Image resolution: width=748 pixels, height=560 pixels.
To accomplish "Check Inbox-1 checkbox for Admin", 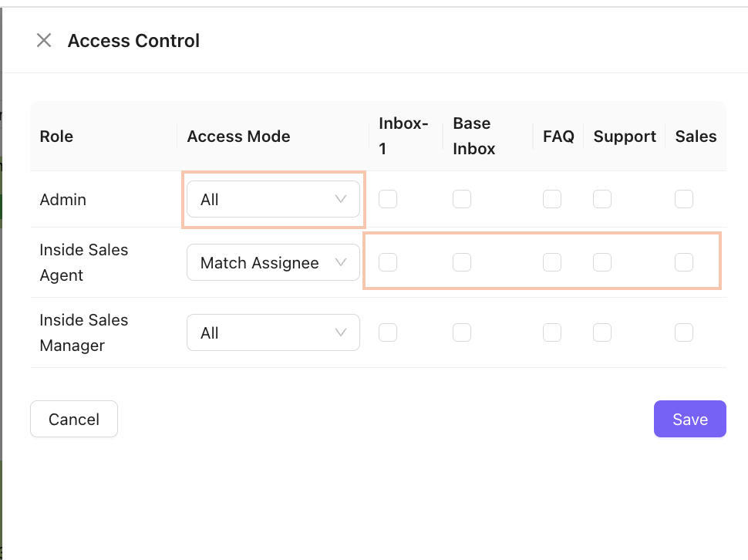I will [x=388, y=199].
